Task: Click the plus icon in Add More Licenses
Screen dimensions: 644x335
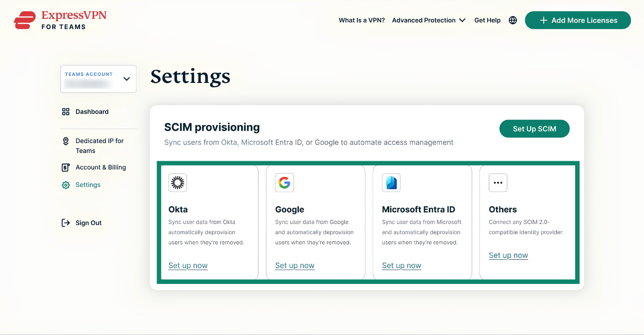Action: pos(544,20)
